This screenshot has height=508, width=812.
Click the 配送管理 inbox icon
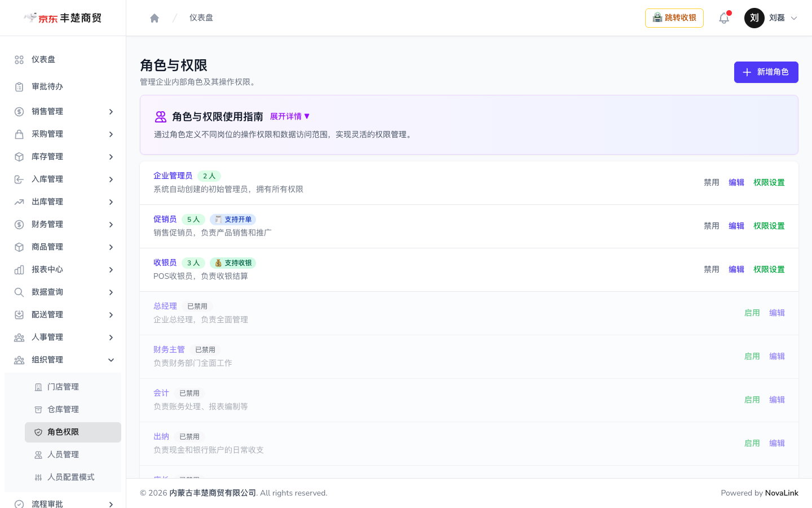(x=19, y=315)
